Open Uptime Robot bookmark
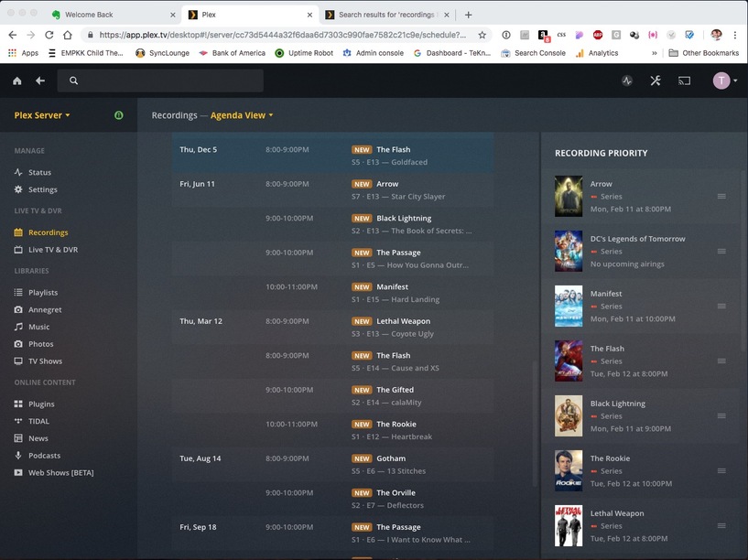This screenshot has width=748, height=560. click(x=304, y=53)
